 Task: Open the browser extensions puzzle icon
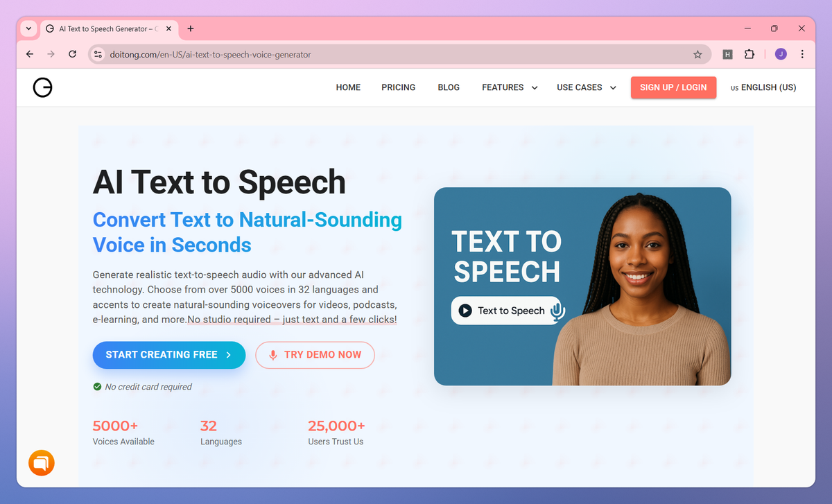(x=749, y=54)
